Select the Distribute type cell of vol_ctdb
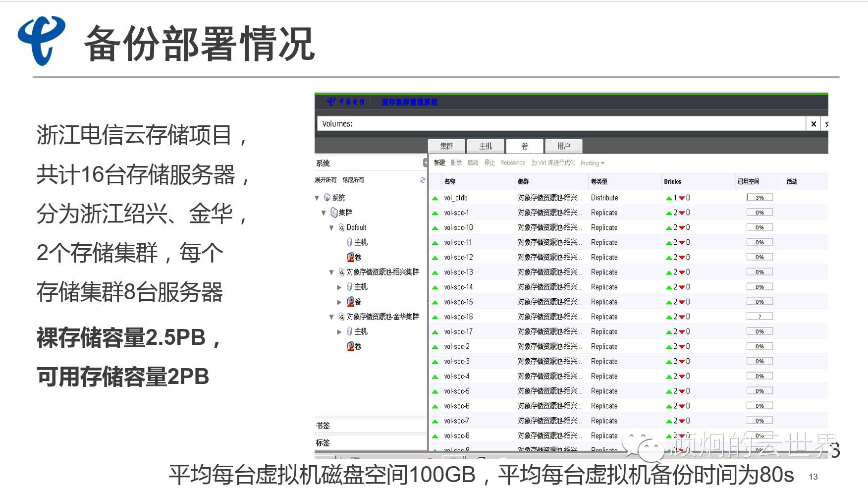868x490 pixels. point(604,198)
